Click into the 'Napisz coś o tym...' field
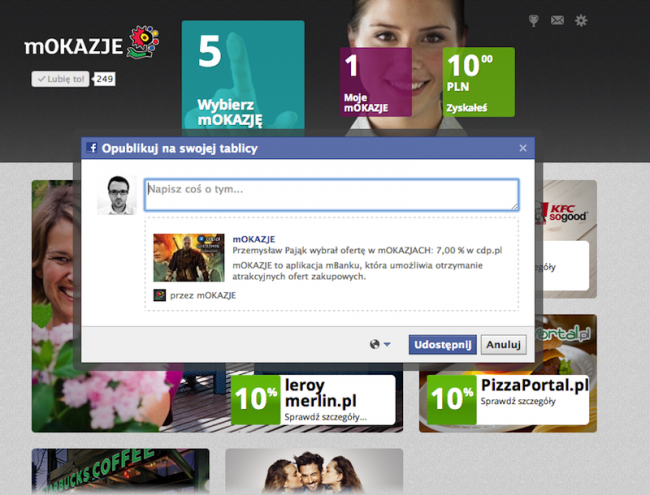 pyautogui.click(x=331, y=195)
